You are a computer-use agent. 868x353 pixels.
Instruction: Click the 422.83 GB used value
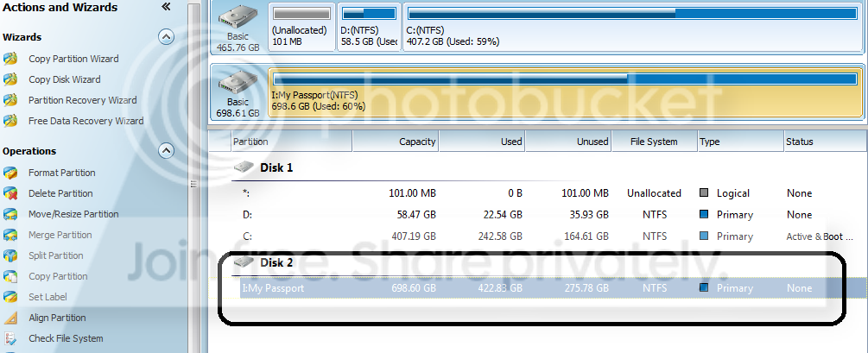(500, 288)
